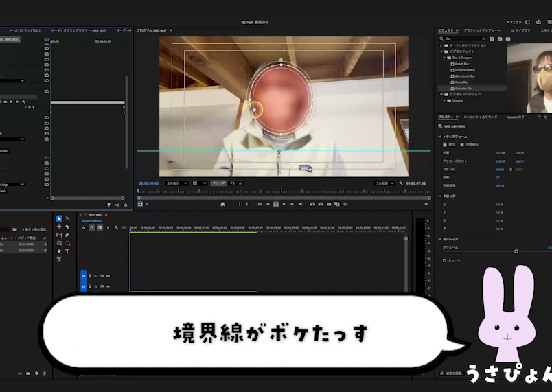Click the export frame camera icon

coord(329,204)
